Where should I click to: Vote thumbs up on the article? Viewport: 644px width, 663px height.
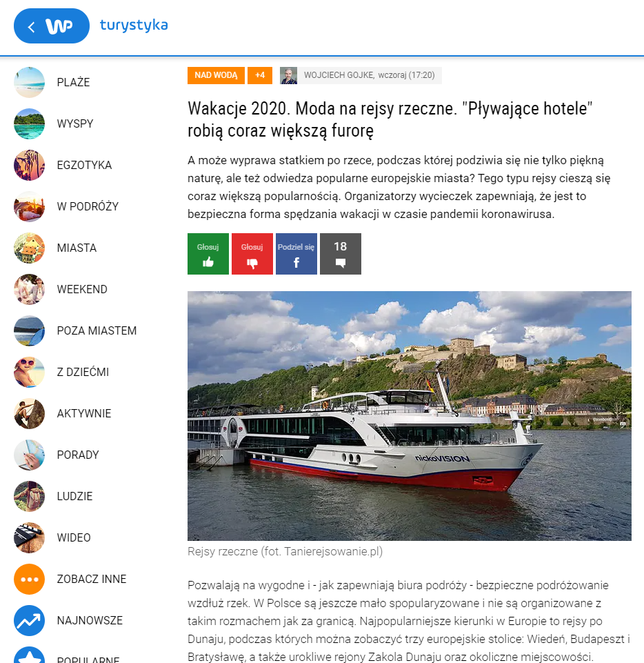[x=208, y=254]
